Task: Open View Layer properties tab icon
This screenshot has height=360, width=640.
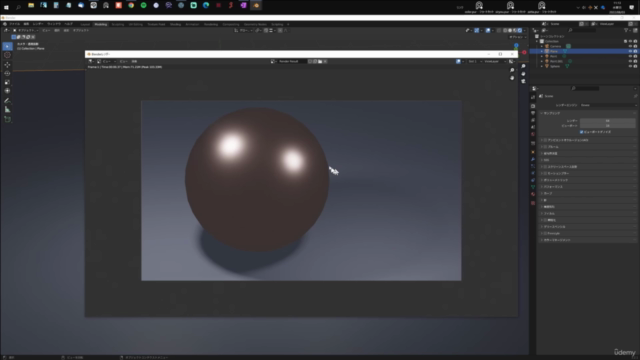Action: click(533, 120)
